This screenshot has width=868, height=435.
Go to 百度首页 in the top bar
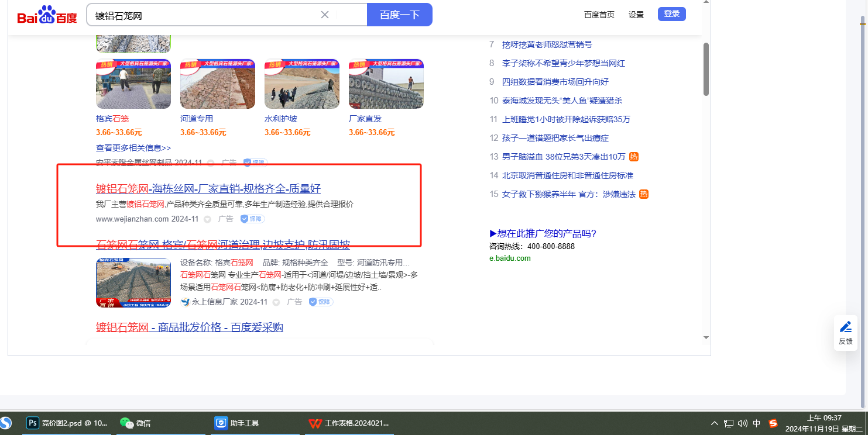pos(599,15)
